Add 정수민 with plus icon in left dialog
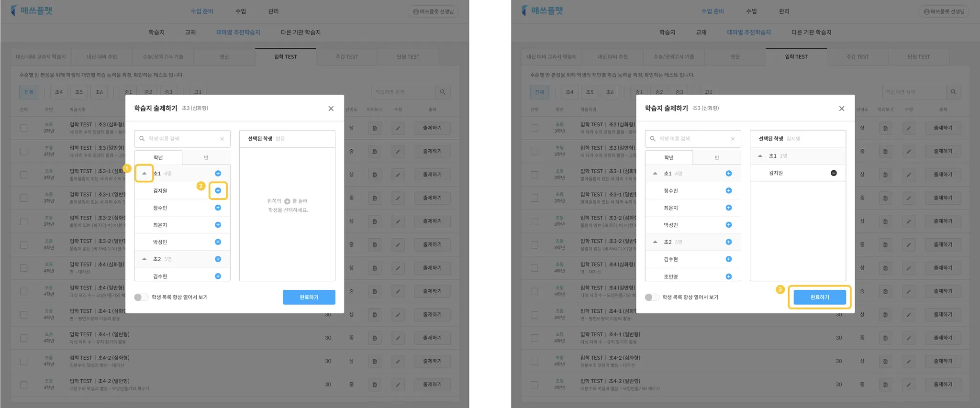This screenshot has width=980, height=408. pos(218,208)
